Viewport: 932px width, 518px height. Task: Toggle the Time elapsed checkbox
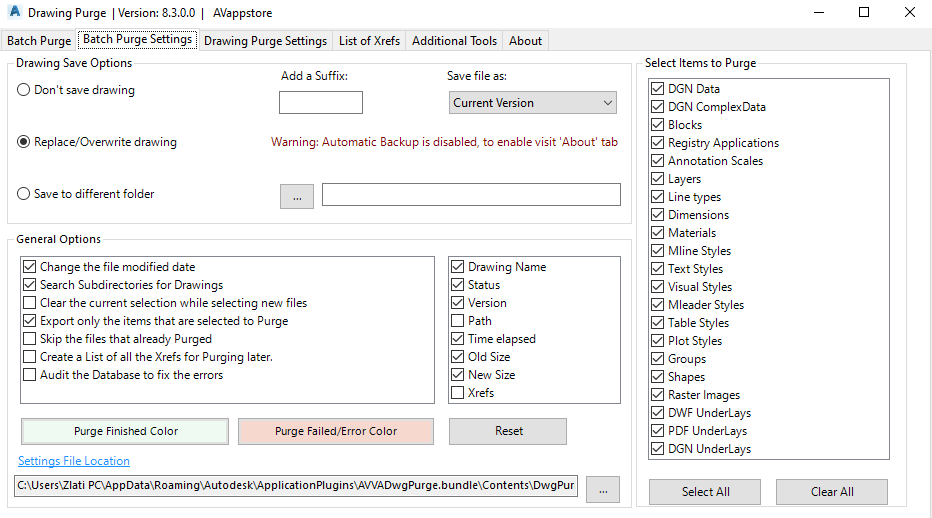tap(458, 339)
